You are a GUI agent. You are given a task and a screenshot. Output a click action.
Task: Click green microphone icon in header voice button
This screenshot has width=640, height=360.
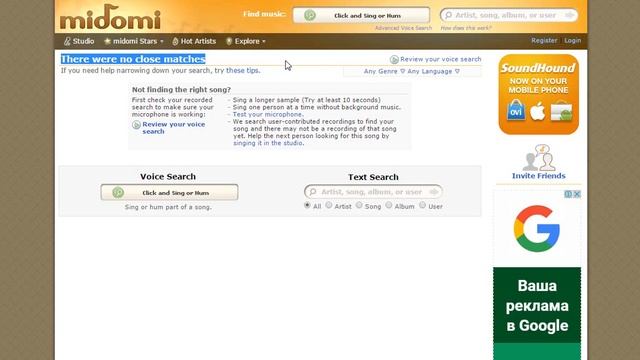(x=310, y=16)
